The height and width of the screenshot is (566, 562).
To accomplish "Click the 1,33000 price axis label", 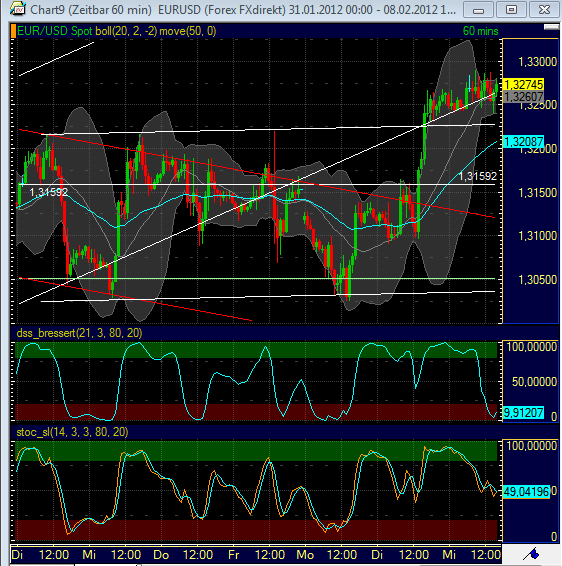I will coord(537,62).
